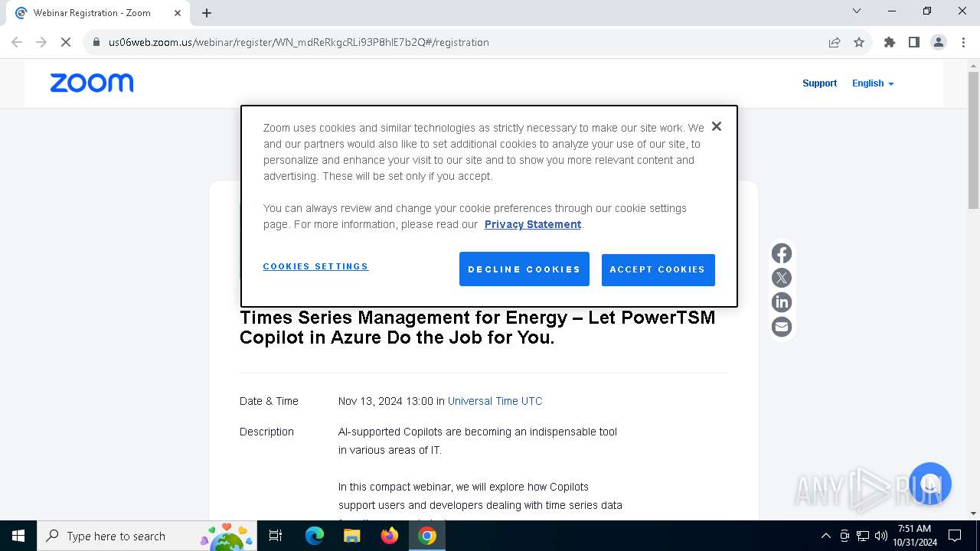Open the Support link

click(x=819, y=83)
